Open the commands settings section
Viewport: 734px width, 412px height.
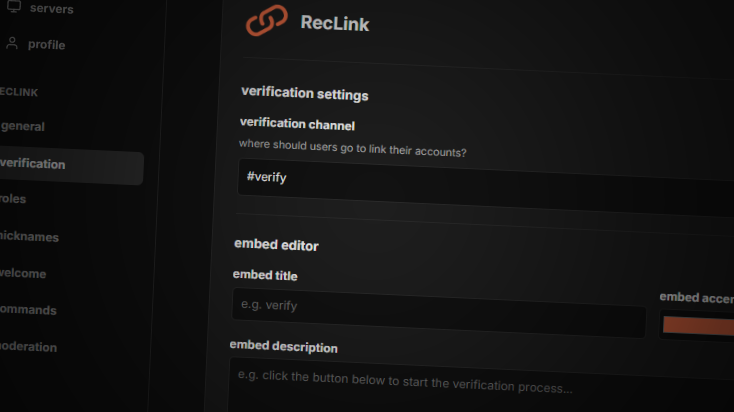(28, 310)
